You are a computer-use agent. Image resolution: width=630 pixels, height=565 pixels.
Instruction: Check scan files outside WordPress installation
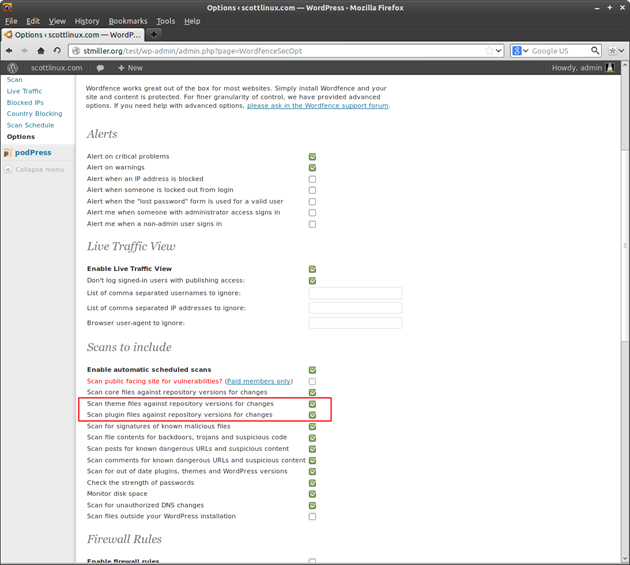coord(312,517)
